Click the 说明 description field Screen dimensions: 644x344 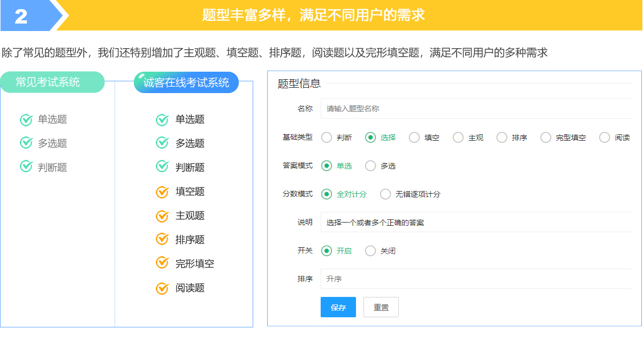click(476, 222)
